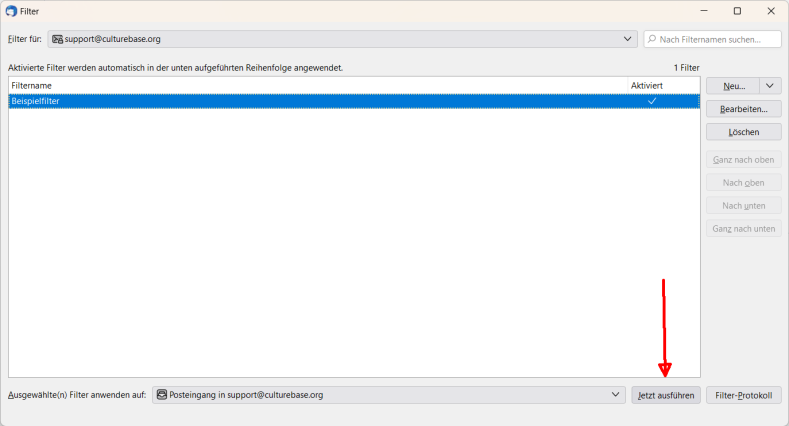This screenshot has width=789, height=426.
Task: Click the Bearbeiten... button
Action: pos(743,109)
